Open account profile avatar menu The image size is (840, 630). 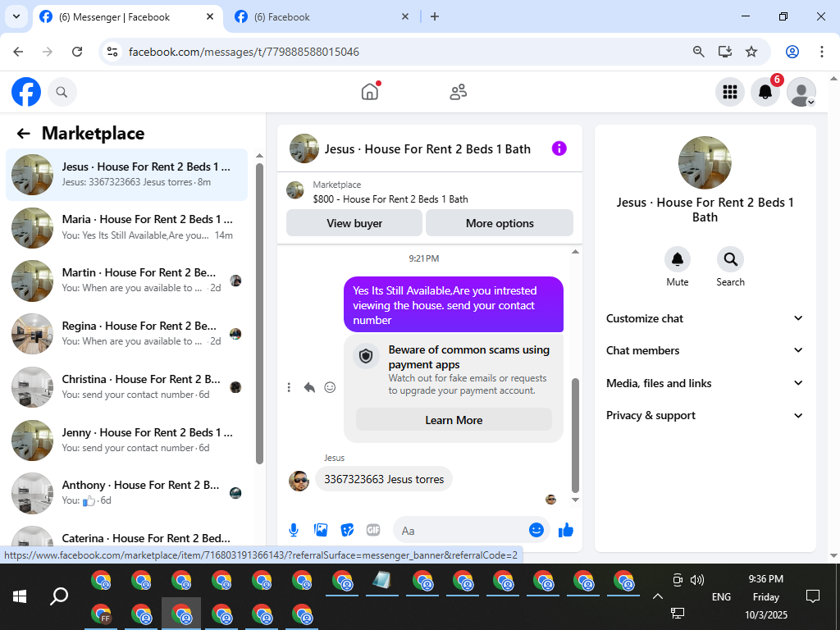[801, 92]
